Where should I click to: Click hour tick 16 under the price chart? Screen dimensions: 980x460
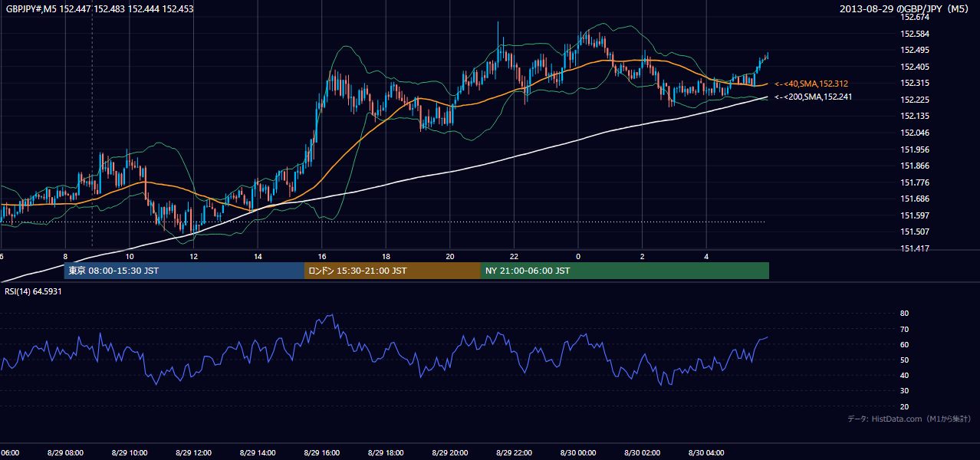pyautogui.click(x=322, y=256)
